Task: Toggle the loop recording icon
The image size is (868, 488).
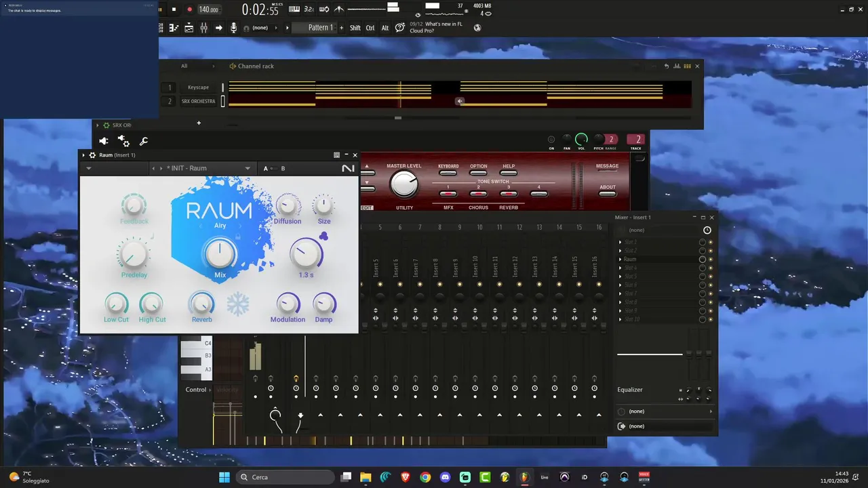Action: pos(324,9)
